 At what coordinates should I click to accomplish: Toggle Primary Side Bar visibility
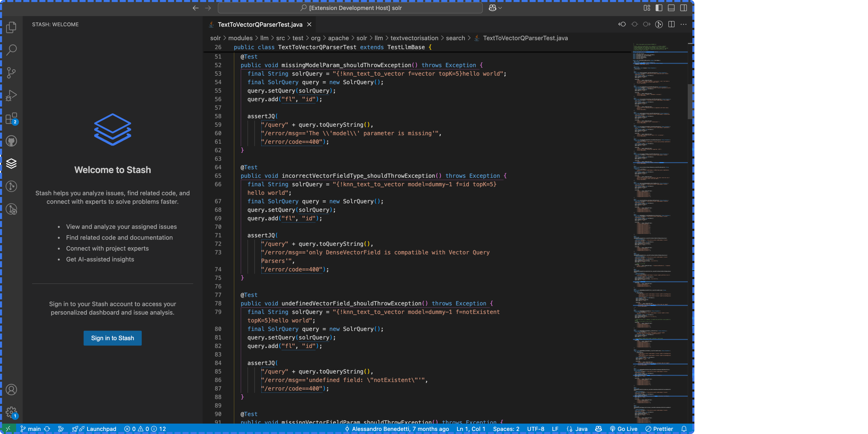point(659,8)
